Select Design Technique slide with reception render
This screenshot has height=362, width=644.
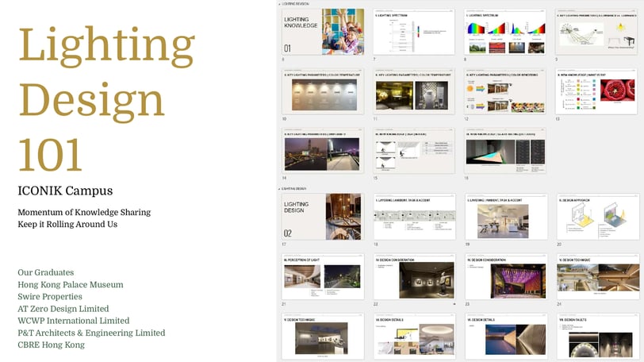point(323,337)
